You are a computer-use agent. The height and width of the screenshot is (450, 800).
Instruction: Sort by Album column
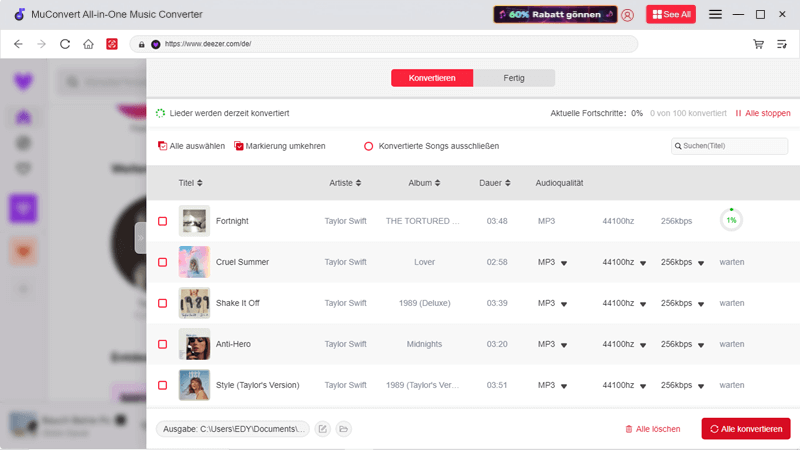pos(424,183)
